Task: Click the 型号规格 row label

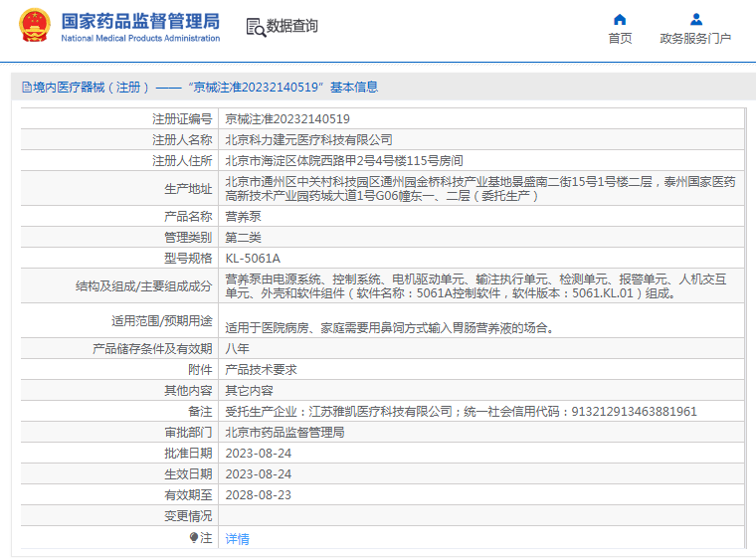Action: (188, 259)
